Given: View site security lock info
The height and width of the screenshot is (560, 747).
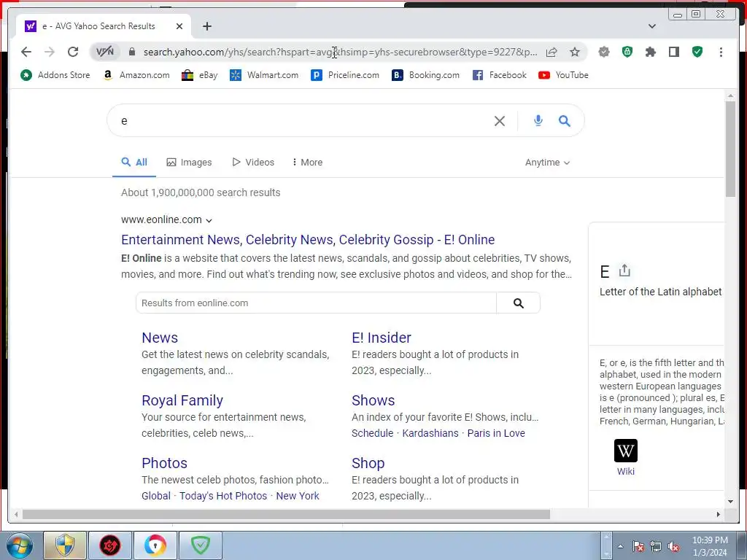Looking at the screenshot, I should coord(132,52).
